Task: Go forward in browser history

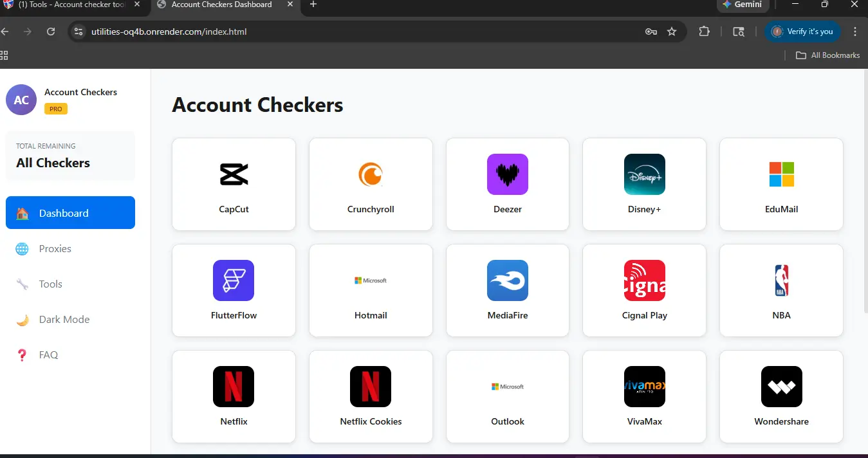Action: coord(27,32)
